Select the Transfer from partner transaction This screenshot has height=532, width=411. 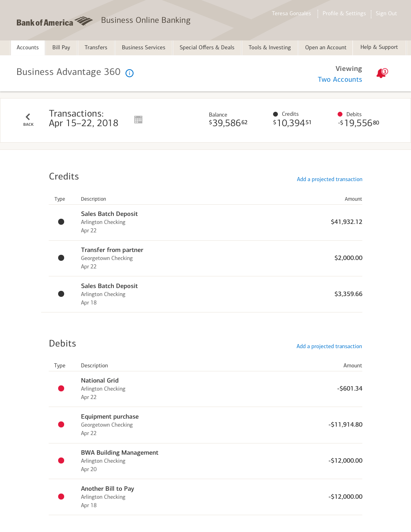(x=112, y=250)
